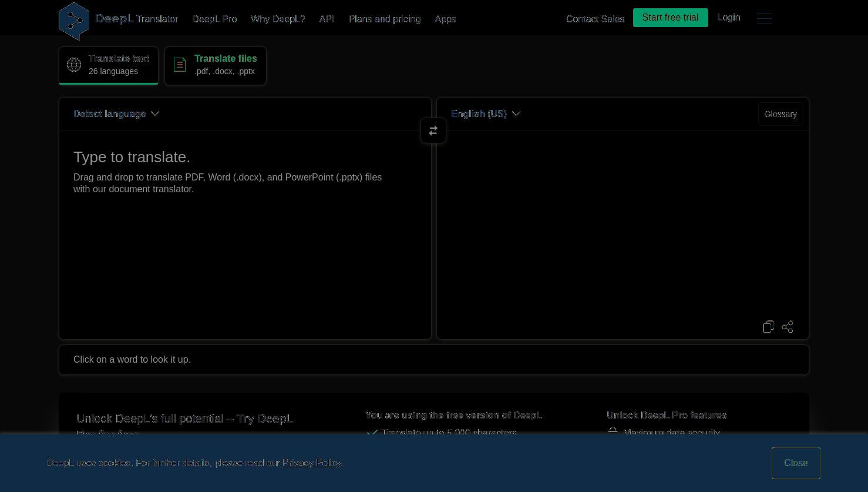
Task: Click the Contact Sales link
Action: tap(595, 19)
